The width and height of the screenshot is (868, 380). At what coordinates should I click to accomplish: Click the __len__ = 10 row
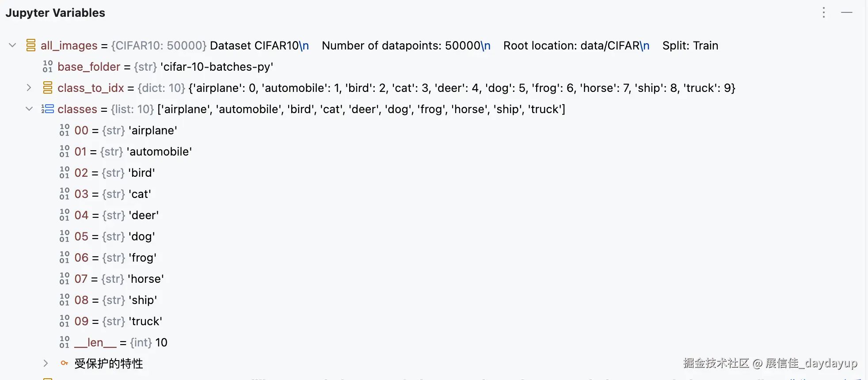[120, 342]
